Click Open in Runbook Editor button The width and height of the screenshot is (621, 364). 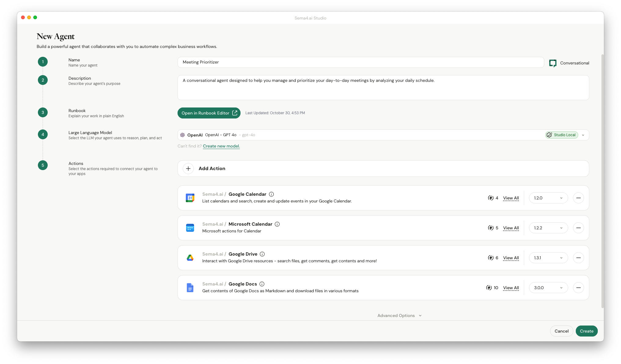point(209,113)
